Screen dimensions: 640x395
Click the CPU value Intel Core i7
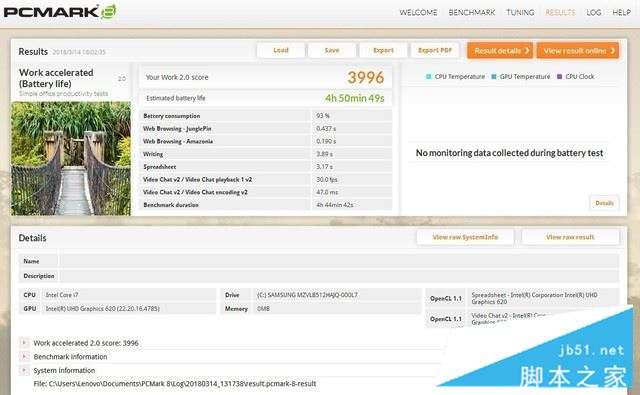coord(62,295)
